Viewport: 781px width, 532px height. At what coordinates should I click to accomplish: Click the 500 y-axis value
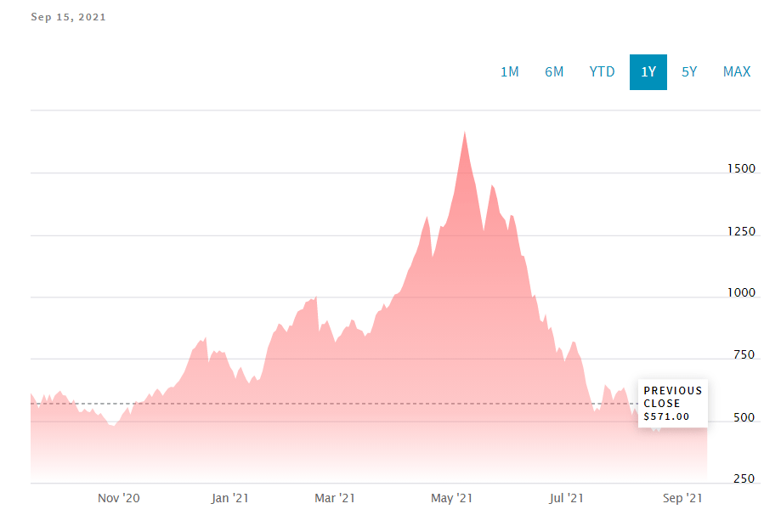point(744,417)
